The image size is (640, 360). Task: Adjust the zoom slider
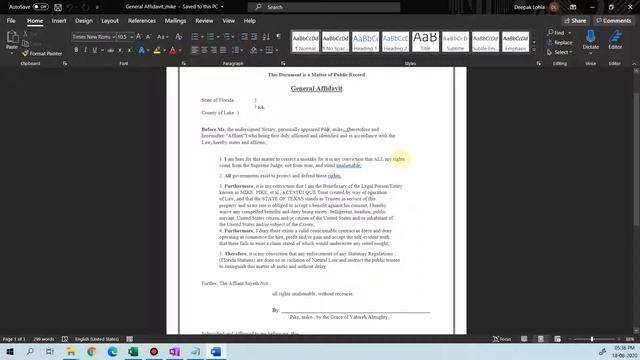[x=592, y=339]
